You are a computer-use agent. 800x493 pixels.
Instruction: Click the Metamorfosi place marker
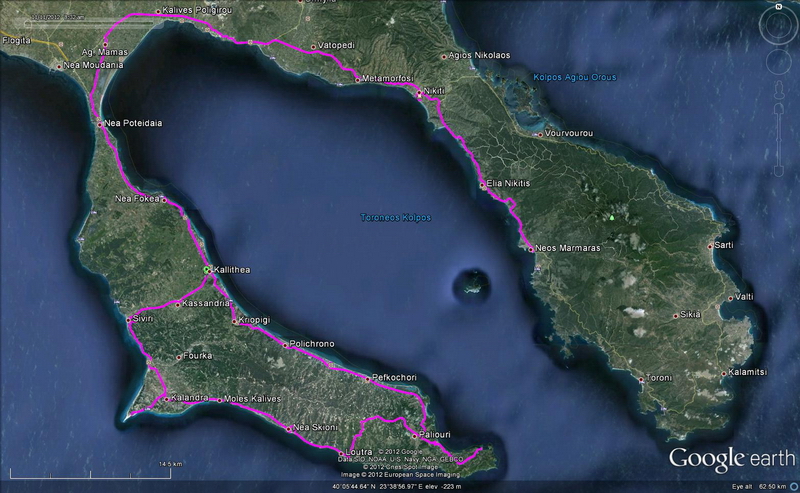[x=358, y=79]
